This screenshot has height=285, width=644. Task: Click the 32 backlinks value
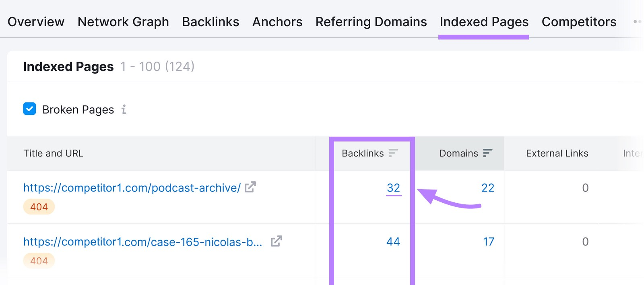pyautogui.click(x=393, y=188)
